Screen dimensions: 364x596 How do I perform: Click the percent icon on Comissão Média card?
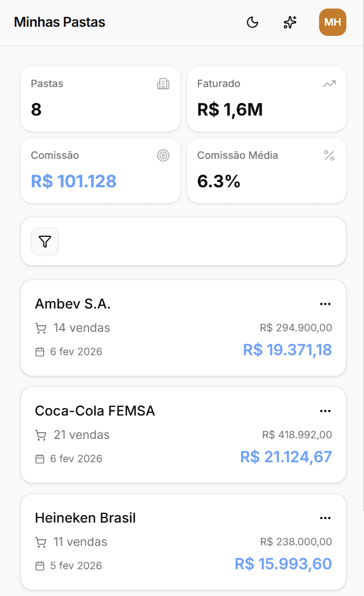(329, 155)
